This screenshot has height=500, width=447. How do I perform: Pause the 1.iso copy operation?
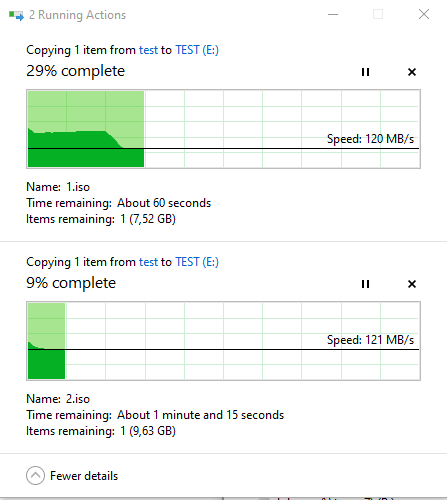365,72
